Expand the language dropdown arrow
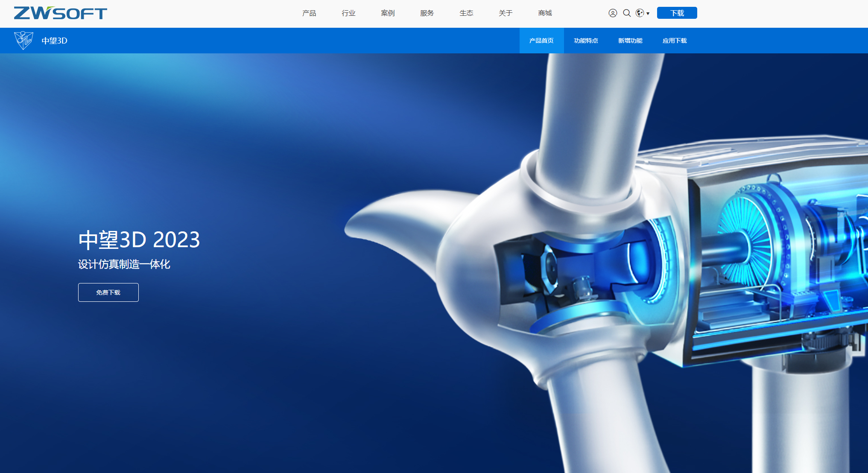Screen dimensions: 868x473 click(x=648, y=14)
